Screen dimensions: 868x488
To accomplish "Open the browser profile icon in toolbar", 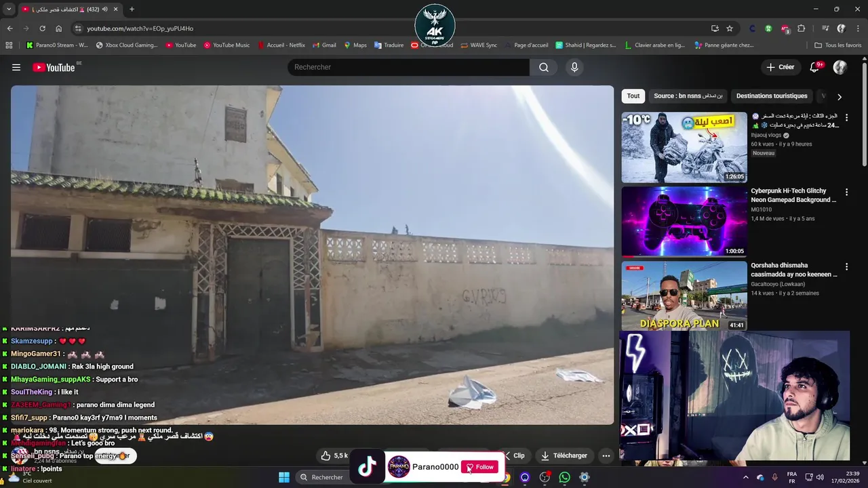I will [x=841, y=28].
